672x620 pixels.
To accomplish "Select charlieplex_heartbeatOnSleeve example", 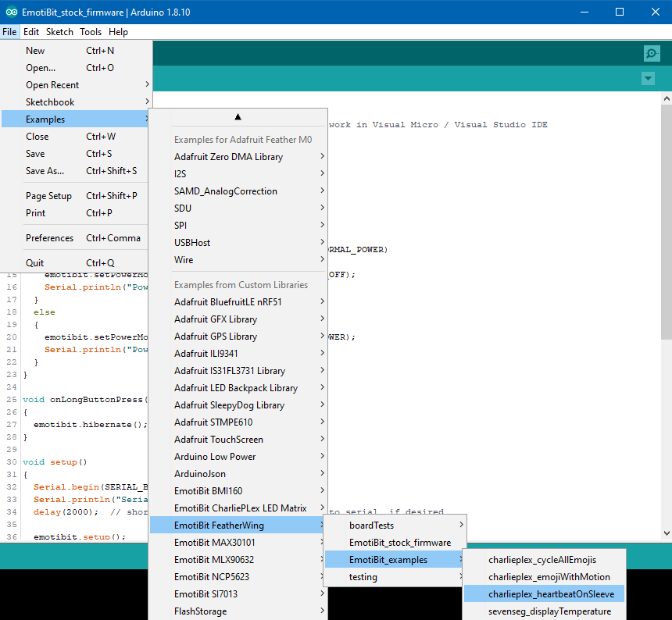I will (x=551, y=594).
